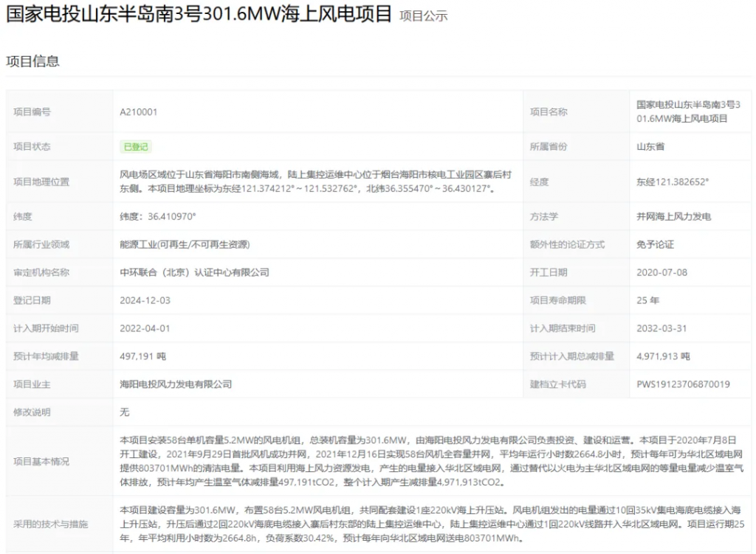Click crediting period start 2022-04-01
This screenshot has width=756, height=554.
tap(145, 328)
